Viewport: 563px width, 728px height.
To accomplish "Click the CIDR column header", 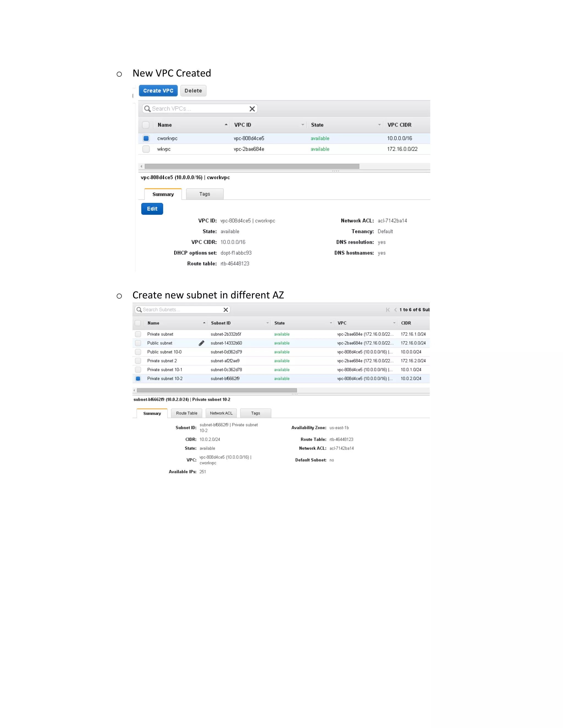I will point(406,323).
